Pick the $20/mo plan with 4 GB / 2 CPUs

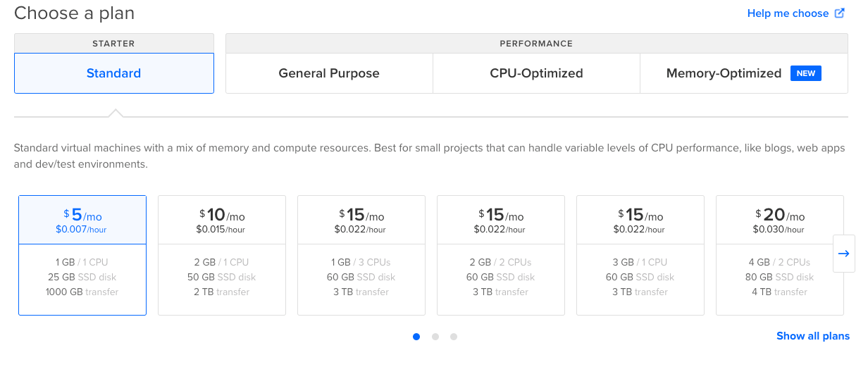(779, 255)
